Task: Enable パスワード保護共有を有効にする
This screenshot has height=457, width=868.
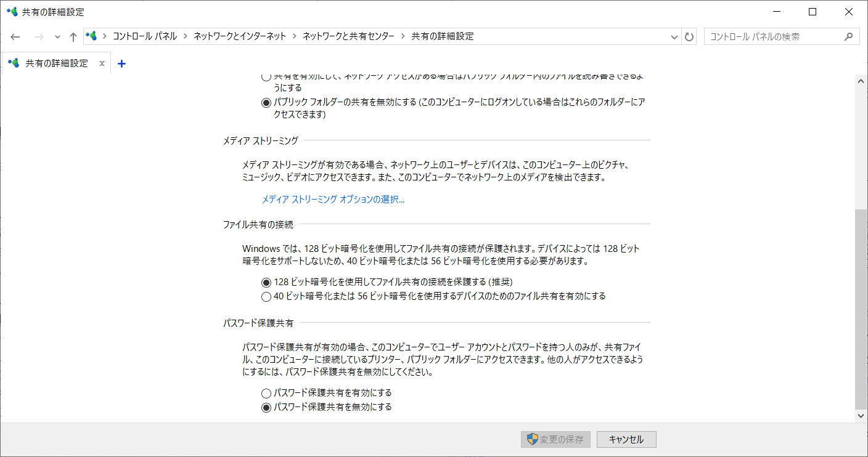Action: [266, 393]
